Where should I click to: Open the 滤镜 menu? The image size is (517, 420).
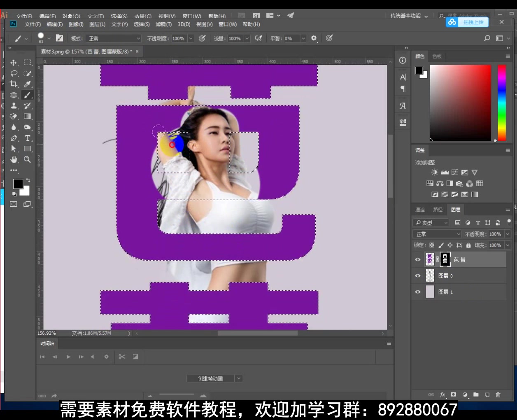(163, 24)
